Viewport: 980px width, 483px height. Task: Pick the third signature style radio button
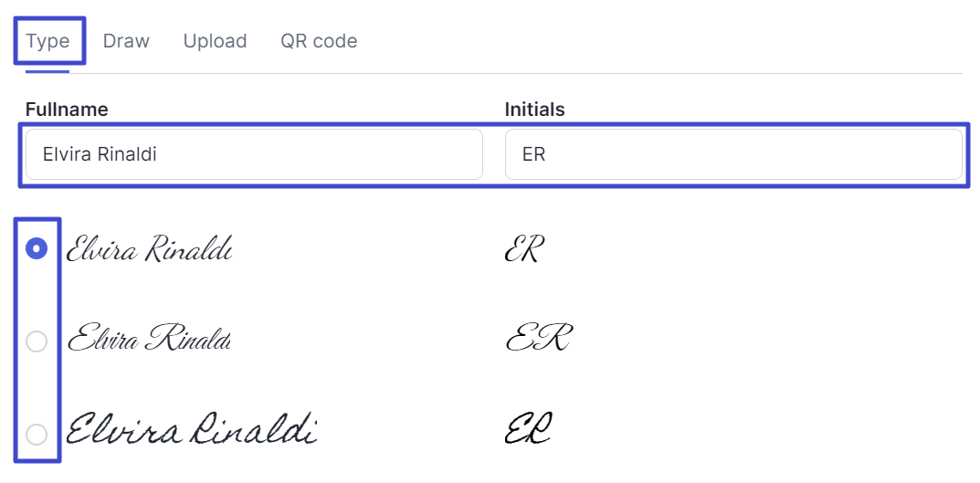[37, 435]
